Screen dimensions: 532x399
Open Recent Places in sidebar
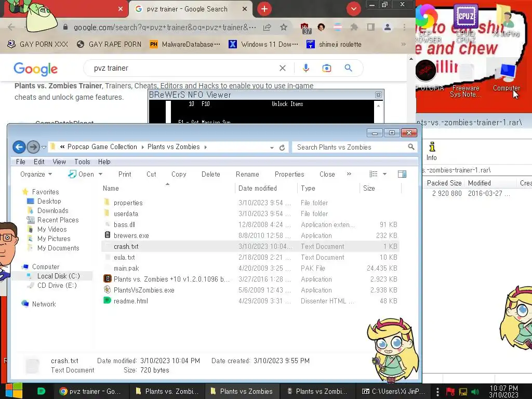coord(58,220)
